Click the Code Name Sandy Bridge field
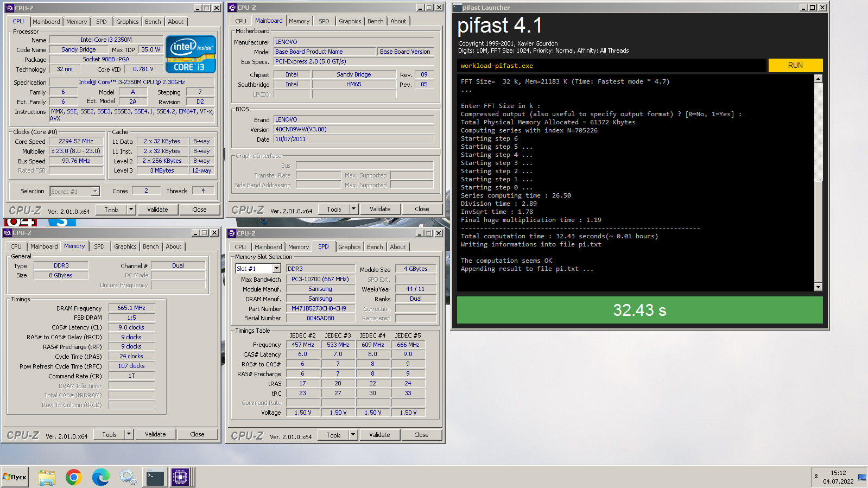868x488 pixels. click(79, 49)
